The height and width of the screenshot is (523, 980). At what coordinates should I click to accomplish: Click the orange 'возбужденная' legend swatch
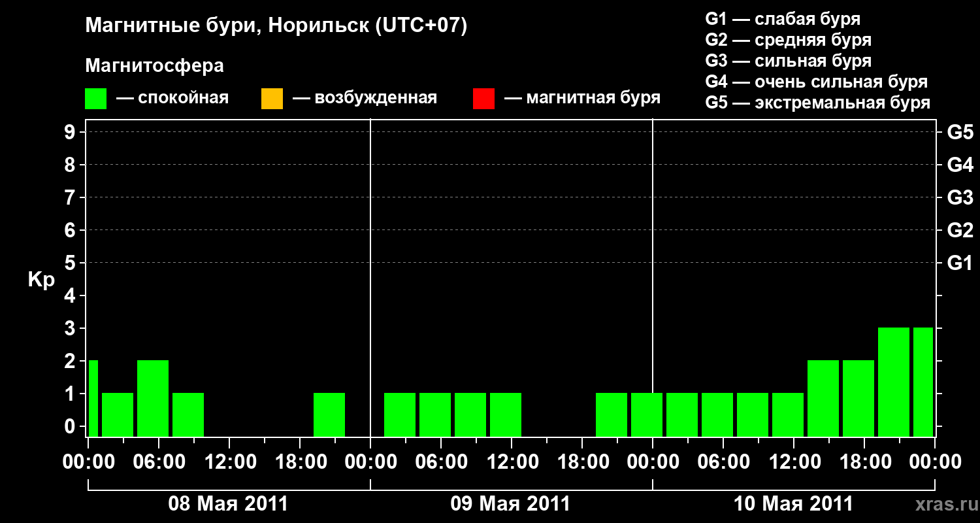(x=272, y=99)
